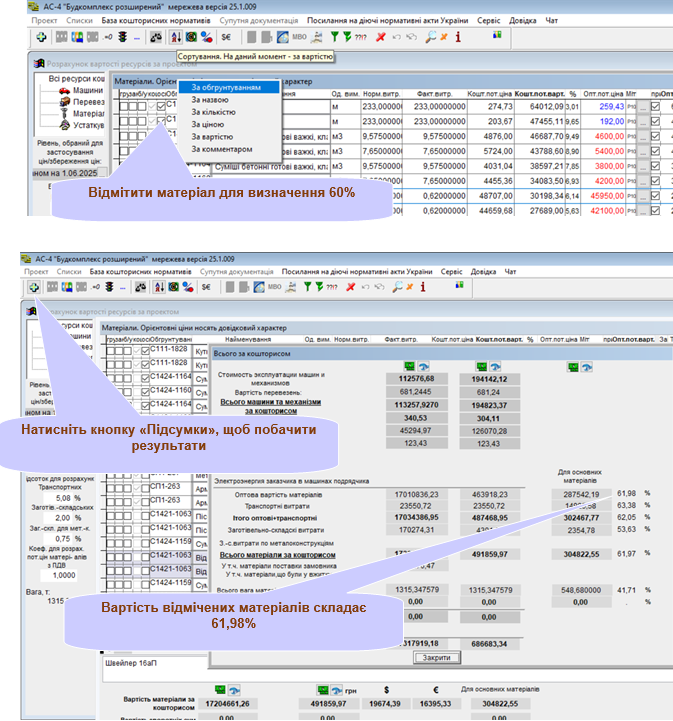673x721 pixels.
Task: Click the traffic light icon in upper toolbar
Action: point(124,37)
